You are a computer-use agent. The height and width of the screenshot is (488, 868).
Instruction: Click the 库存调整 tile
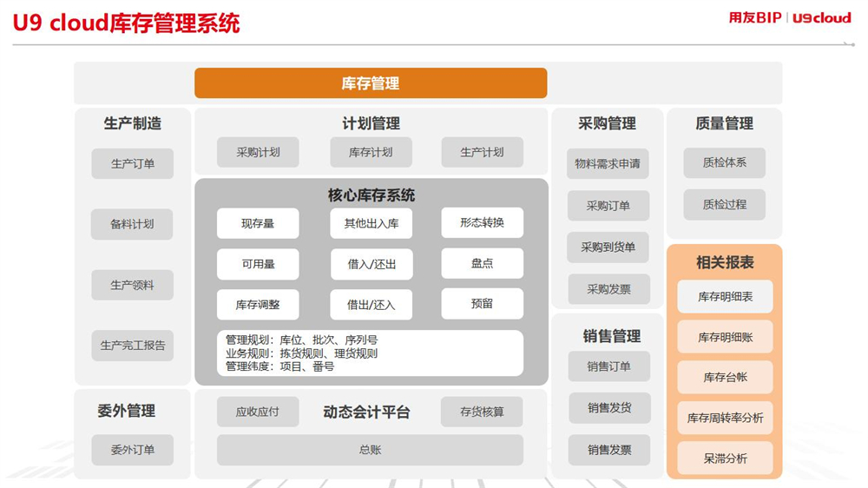(x=258, y=305)
